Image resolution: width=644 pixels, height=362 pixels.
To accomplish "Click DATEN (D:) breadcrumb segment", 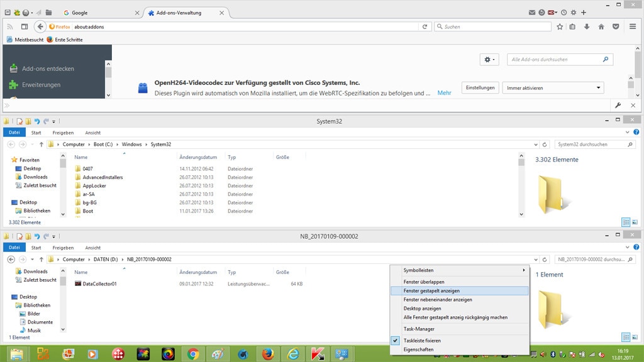I will pyautogui.click(x=106, y=260).
